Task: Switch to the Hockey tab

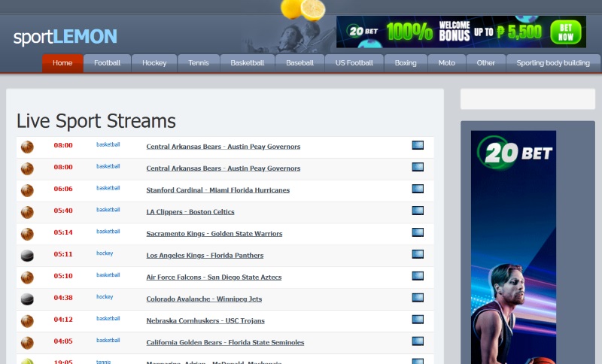Action: click(154, 63)
